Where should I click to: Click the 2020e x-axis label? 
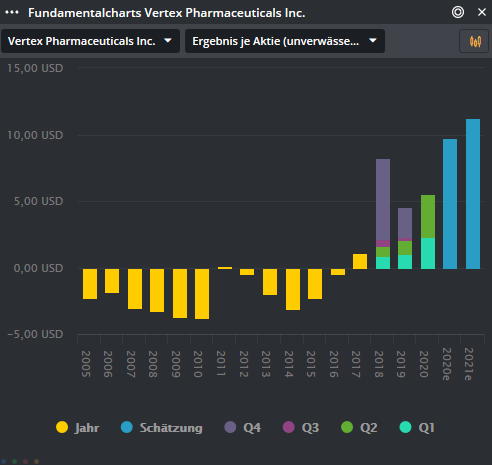pyautogui.click(x=447, y=364)
